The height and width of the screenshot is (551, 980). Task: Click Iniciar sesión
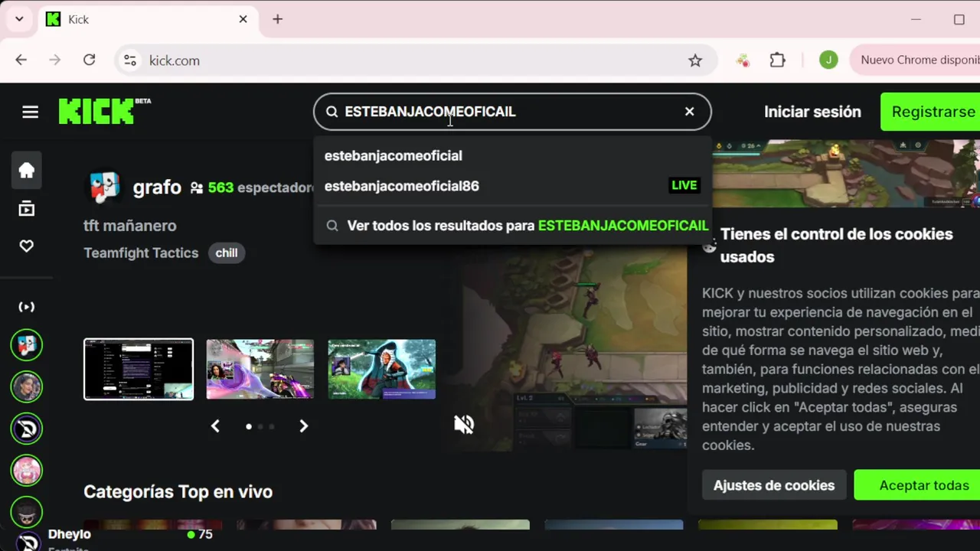812,112
